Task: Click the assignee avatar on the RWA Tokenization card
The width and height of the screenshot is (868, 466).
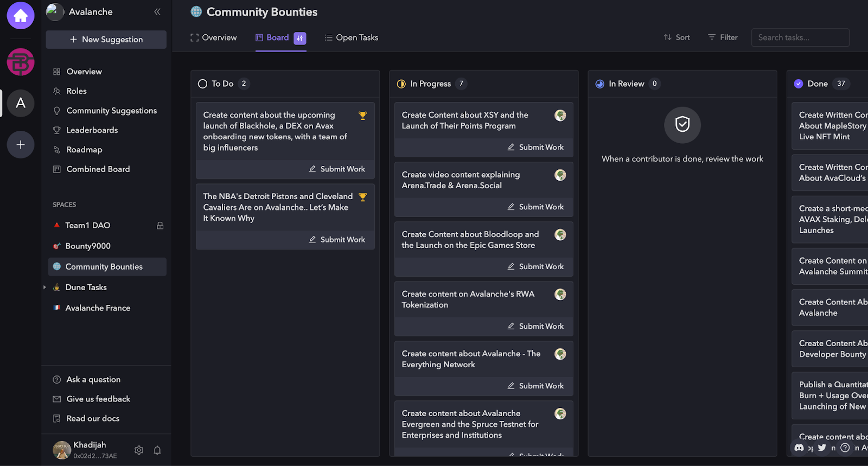Action: tap(560, 294)
